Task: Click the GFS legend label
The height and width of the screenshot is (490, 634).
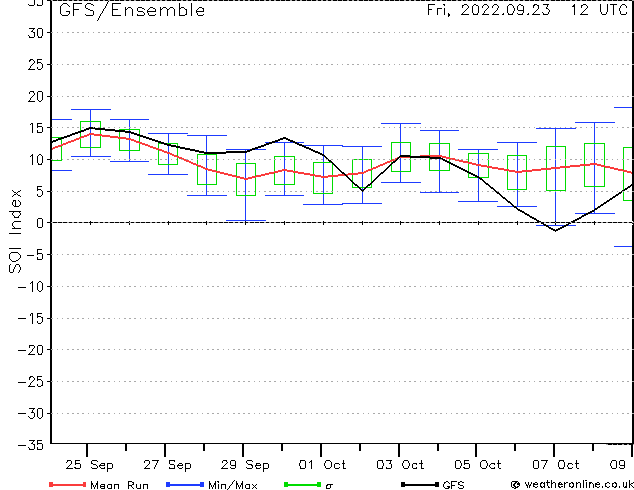Action: click(453, 485)
